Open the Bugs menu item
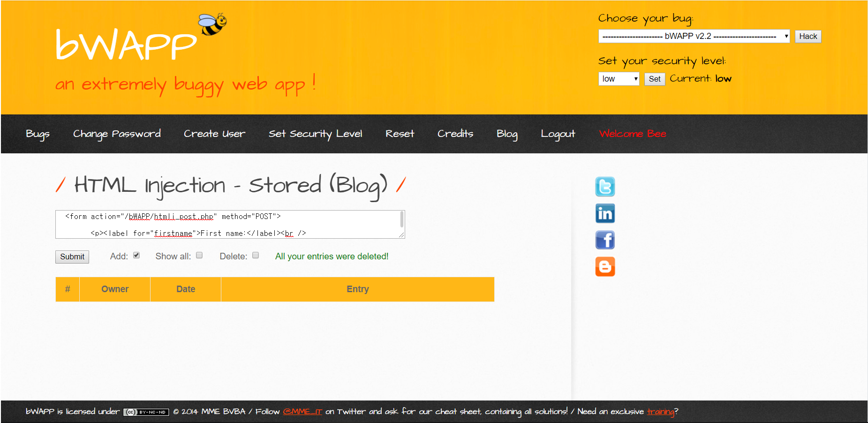Image resolution: width=868 pixels, height=423 pixels. (38, 134)
